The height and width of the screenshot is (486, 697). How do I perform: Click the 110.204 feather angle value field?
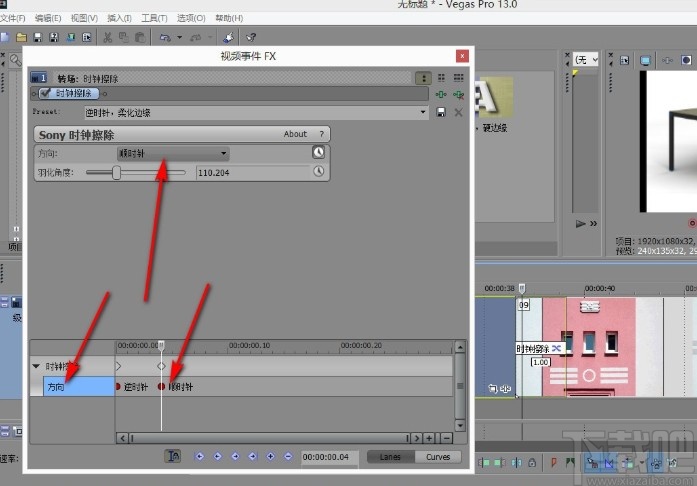252,173
